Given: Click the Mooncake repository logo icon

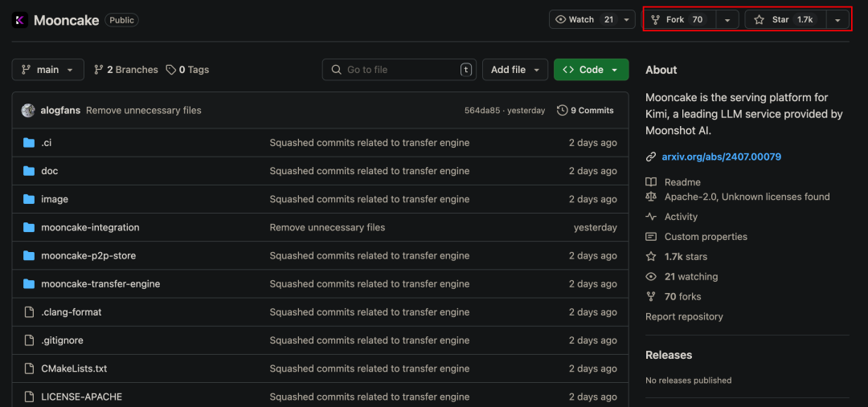Looking at the screenshot, I should coord(19,20).
